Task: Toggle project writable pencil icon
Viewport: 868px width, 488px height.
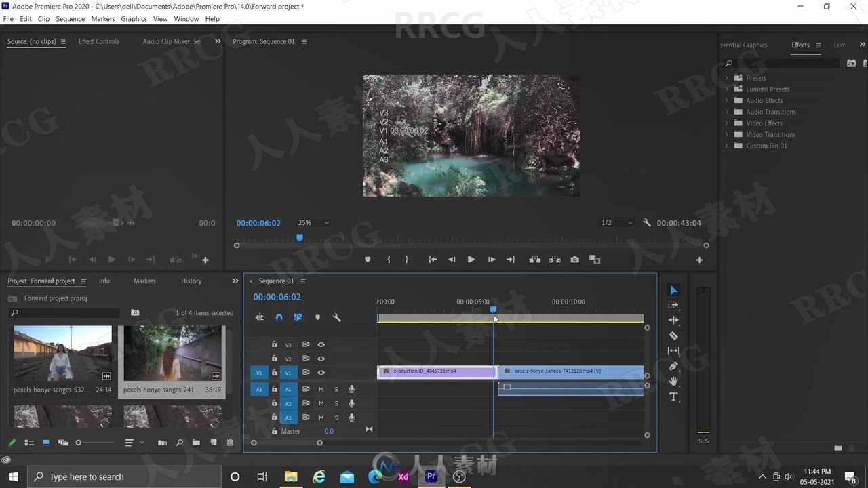Action: (12, 443)
